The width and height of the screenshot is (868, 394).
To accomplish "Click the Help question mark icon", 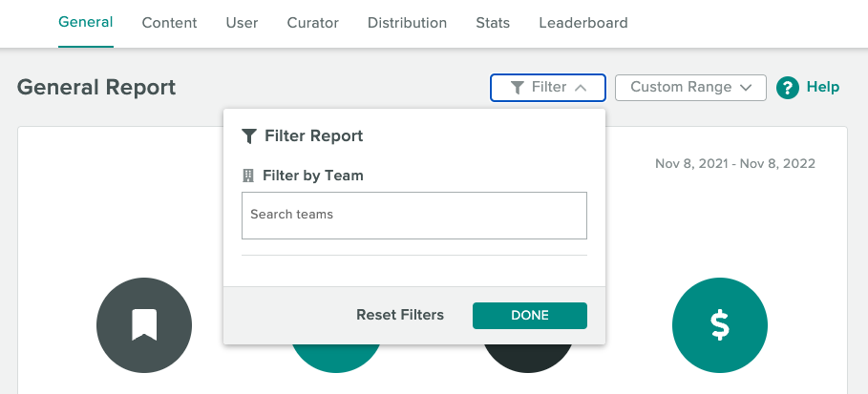I will (788, 88).
